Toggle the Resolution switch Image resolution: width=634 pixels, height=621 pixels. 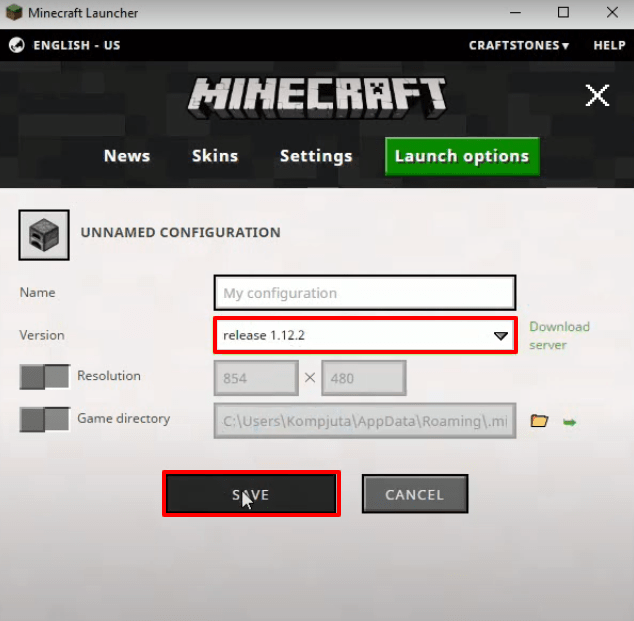[44, 376]
